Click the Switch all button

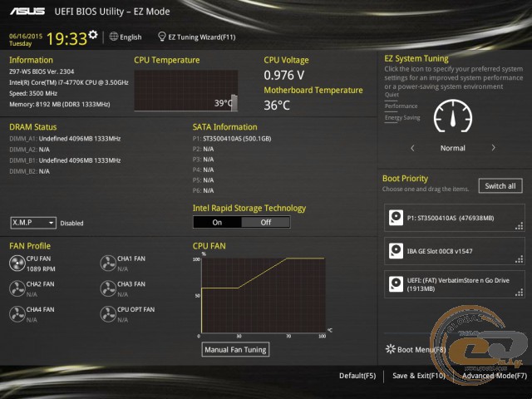[500, 186]
